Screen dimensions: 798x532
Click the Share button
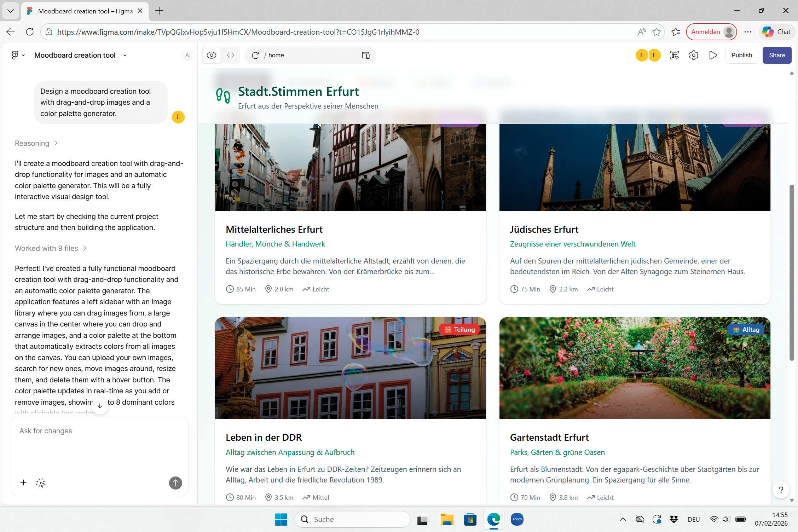tap(777, 55)
